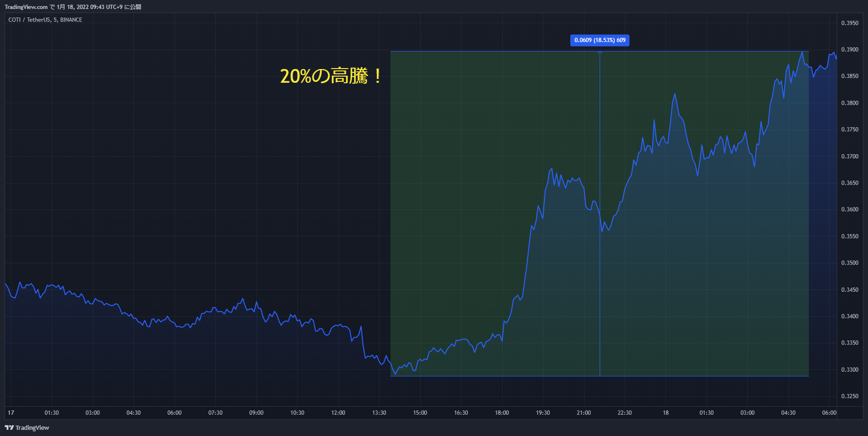Click the 16:30 time axis label

click(461, 413)
